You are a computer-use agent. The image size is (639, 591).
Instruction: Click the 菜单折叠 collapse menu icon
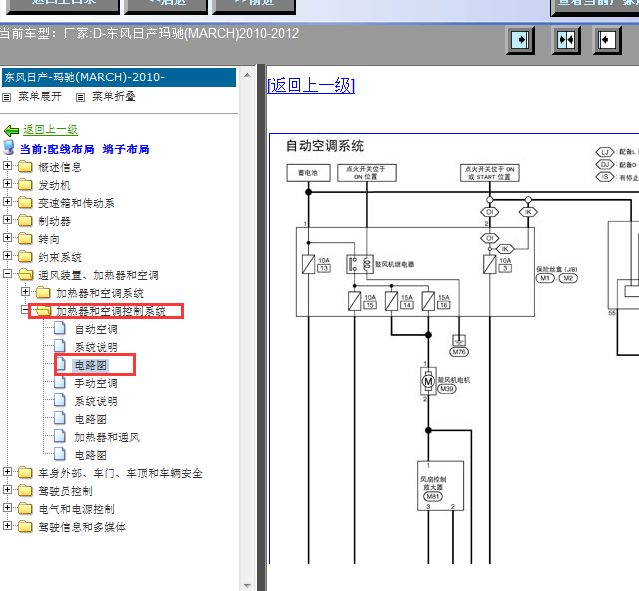[81, 97]
